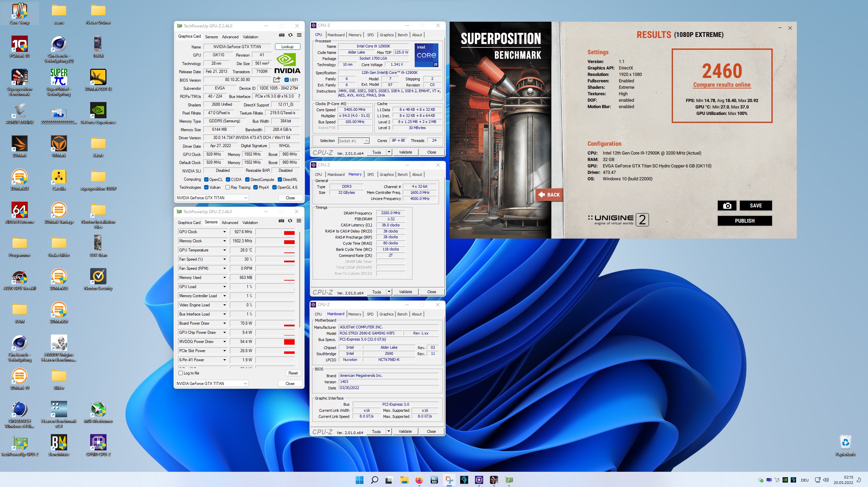Screen dimensions: 868x487
Task: Enable Log to file checkbox
Action: pyautogui.click(x=181, y=373)
